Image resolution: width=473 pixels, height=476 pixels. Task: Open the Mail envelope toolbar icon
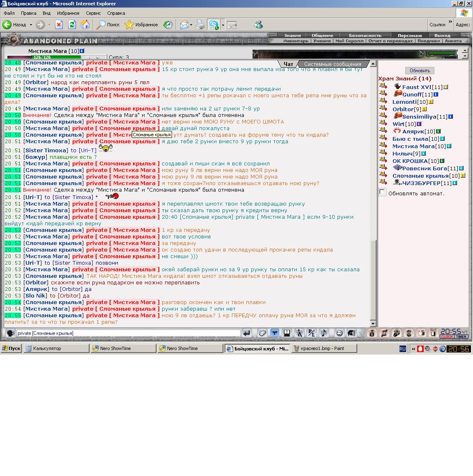point(184,25)
